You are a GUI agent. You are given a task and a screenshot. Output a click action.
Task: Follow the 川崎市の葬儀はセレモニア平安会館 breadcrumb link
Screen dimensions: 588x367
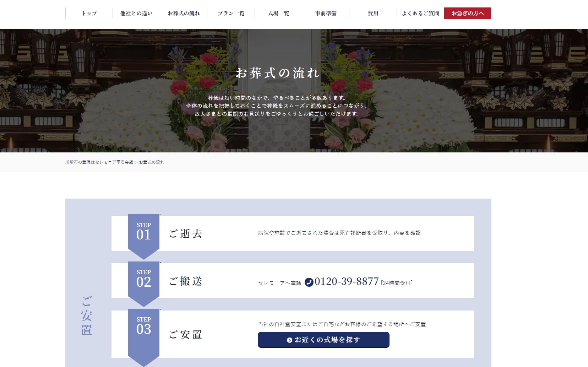pos(99,162)
